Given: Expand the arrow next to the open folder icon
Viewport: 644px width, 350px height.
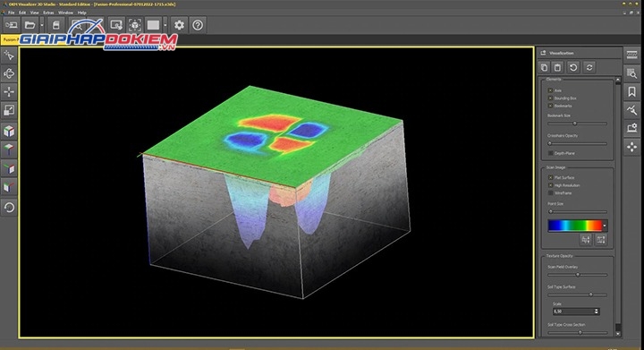Looking at the screenshot, I should 42,25.
